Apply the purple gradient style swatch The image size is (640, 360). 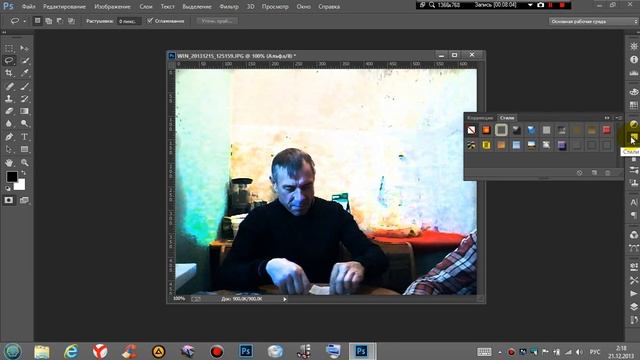point(562,145)
